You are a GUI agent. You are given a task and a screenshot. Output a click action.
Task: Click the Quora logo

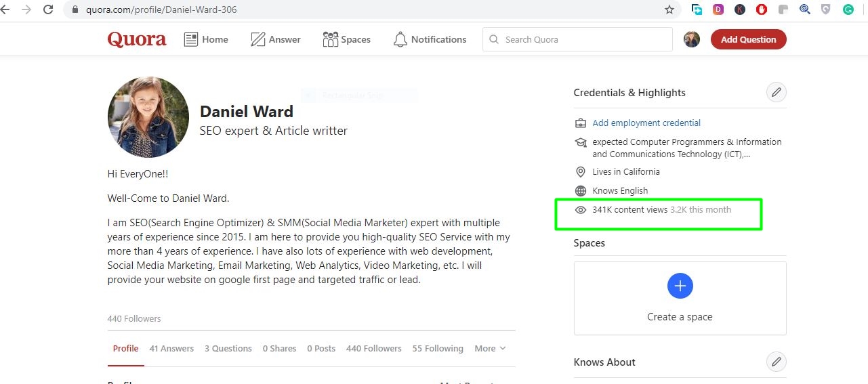136,39
